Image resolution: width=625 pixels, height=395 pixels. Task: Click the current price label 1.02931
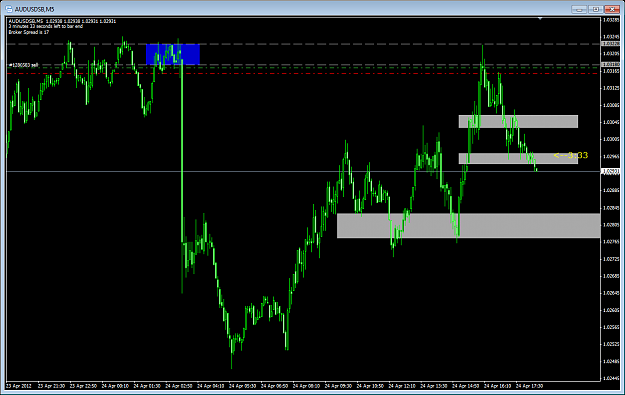click(x=611, y=171)
